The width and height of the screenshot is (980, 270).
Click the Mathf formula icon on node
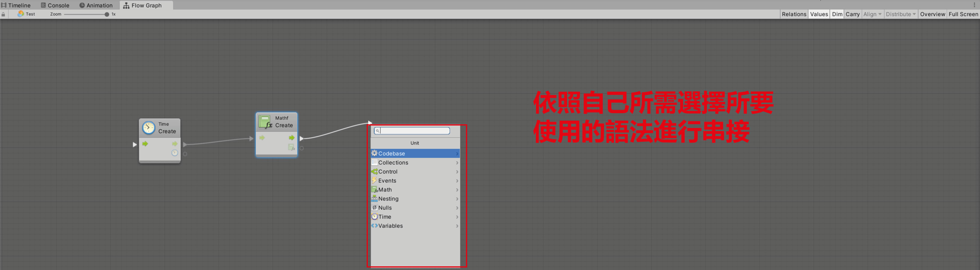tap(265, 122)
